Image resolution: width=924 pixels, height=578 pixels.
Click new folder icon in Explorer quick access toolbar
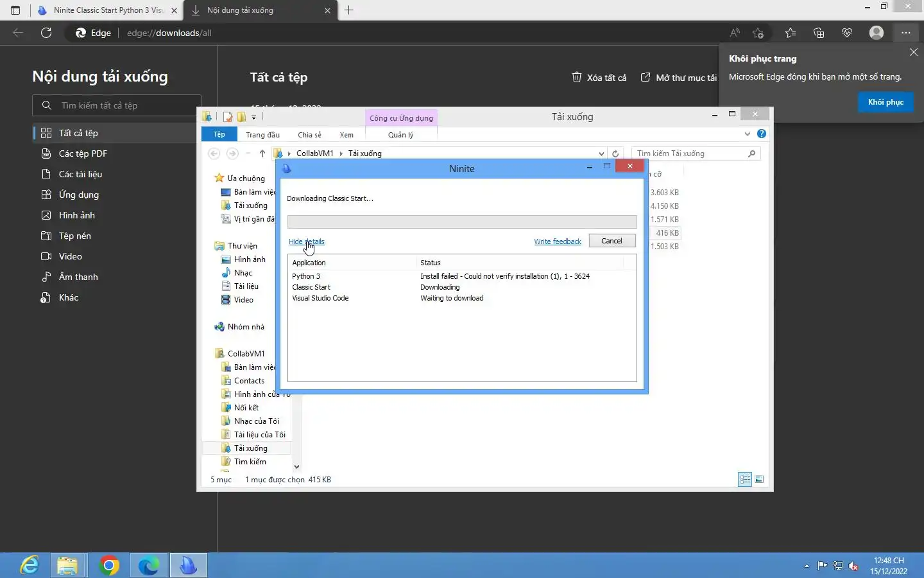[x=241, y=117]
